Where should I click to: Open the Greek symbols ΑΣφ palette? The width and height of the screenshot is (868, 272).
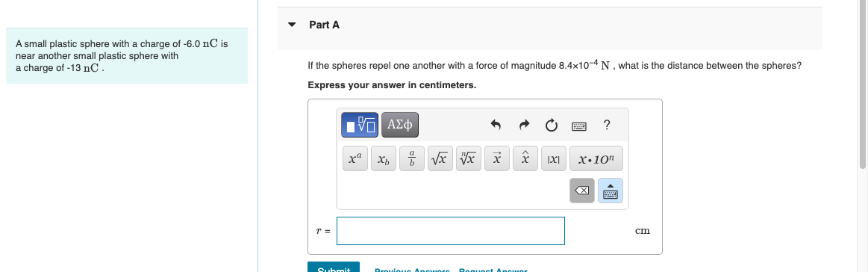[400, 125]
